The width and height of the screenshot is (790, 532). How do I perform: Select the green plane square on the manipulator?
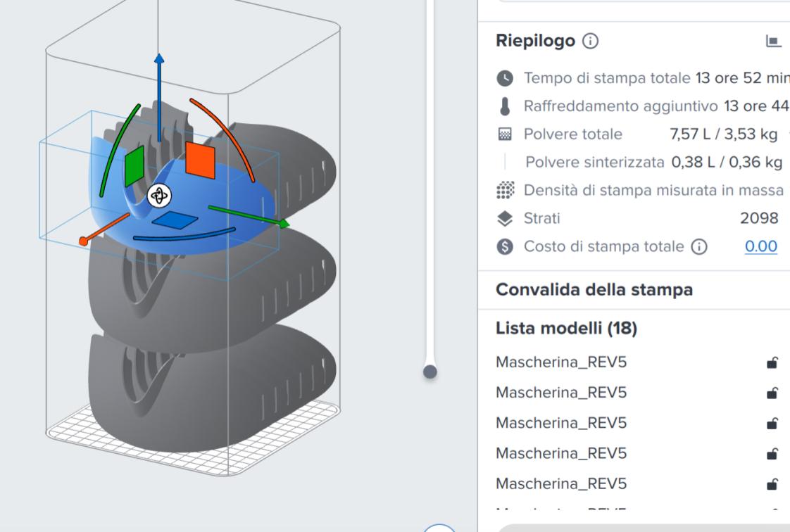(x=134, y=165)
